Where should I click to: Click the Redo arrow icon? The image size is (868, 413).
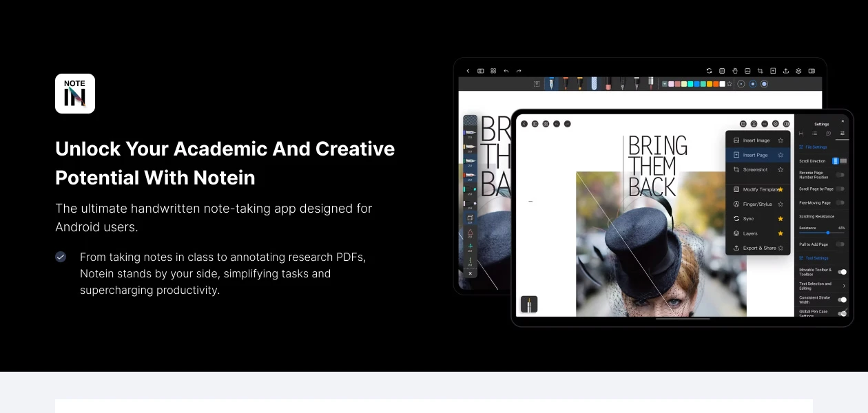click(518, 70)
